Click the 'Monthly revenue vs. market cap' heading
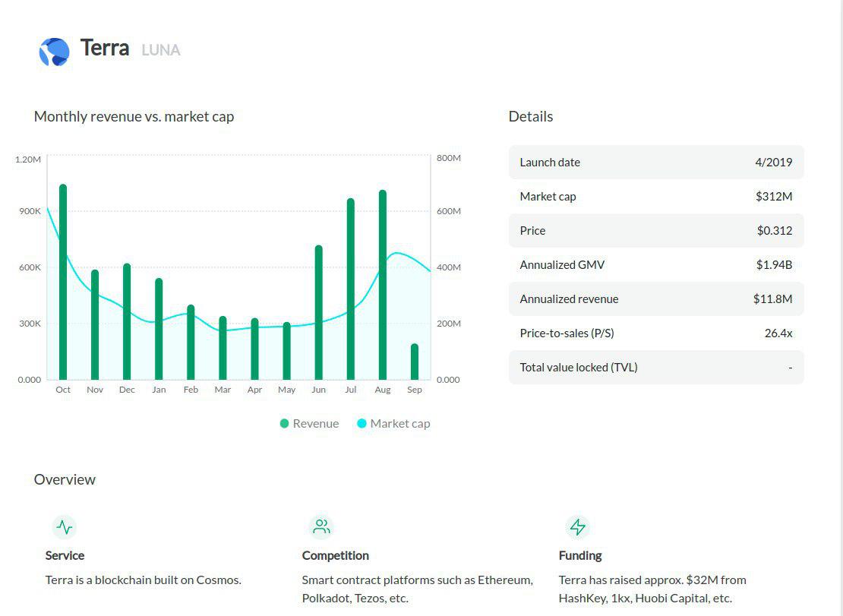The image size is (843, 616). click(x=134, y=117)
